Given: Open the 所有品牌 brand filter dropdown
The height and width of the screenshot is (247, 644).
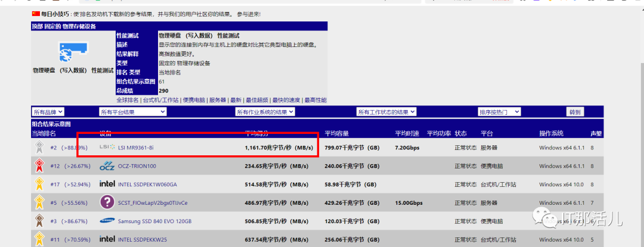Looking at the screenshot, I should point(48,112).
